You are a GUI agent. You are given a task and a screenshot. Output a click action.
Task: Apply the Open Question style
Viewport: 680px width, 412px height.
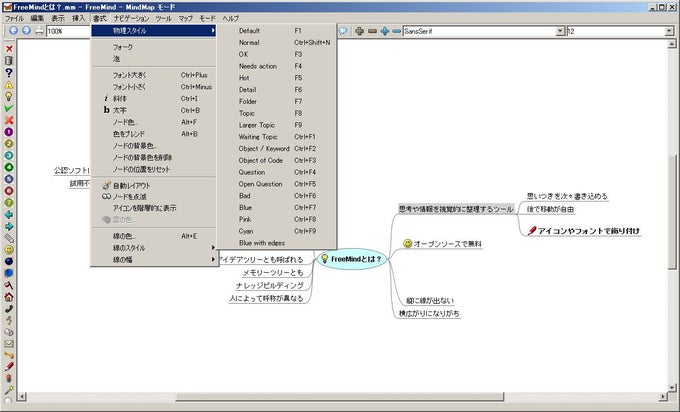pos(276,184)
